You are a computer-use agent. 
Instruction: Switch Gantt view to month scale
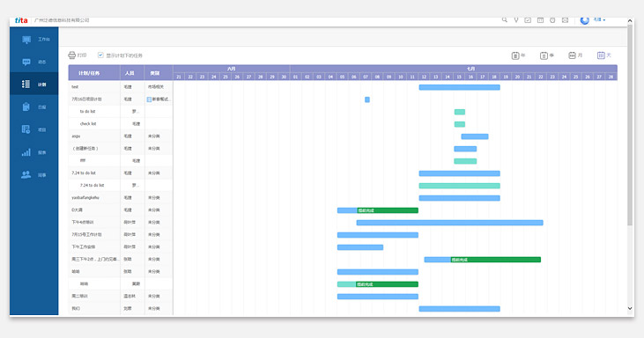pos(575,55)
